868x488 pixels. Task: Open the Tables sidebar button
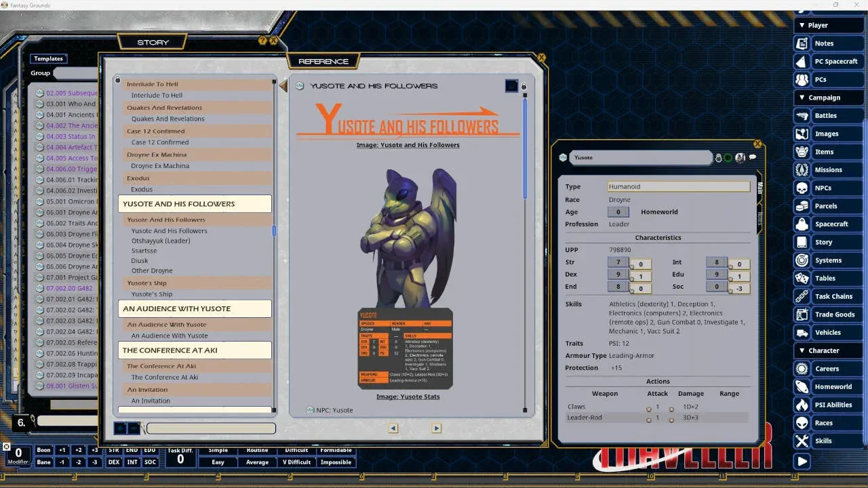829,278
